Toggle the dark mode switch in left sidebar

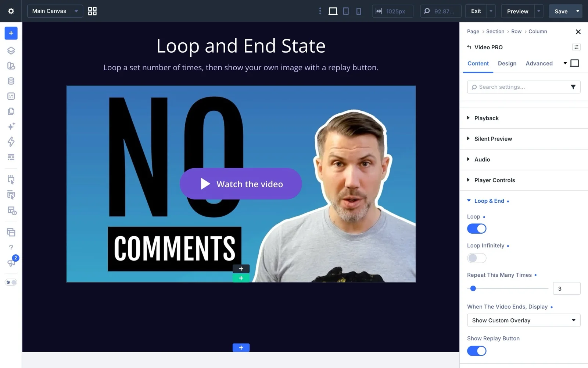(11, 282)
